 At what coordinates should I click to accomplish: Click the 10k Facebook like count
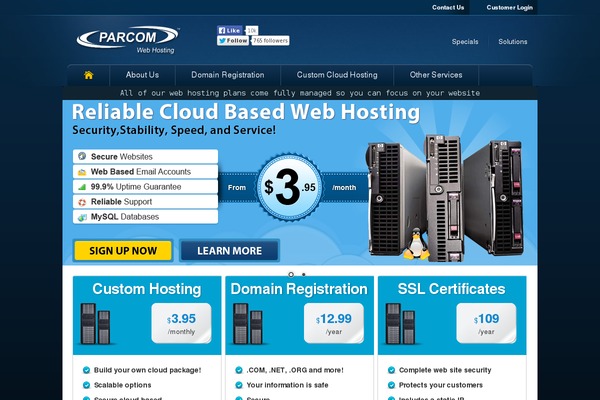252,30
